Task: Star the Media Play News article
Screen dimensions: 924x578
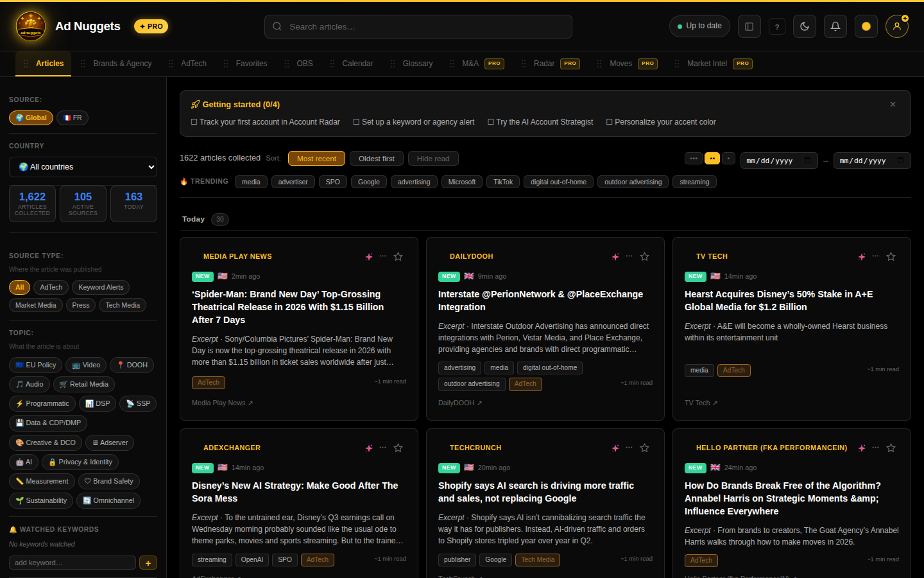Action: [398, 256]
